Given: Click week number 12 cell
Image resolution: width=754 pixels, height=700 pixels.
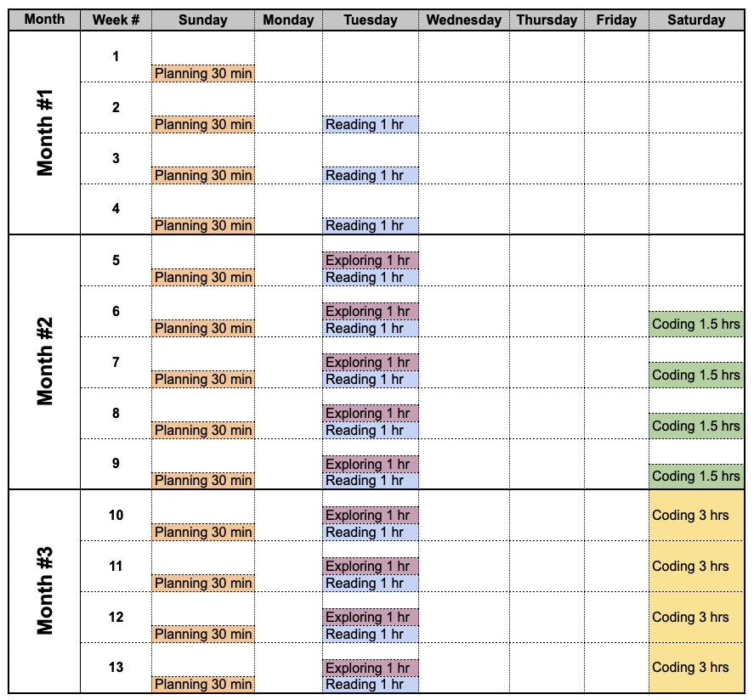Looking at the screenshot, I should [116, 617].
